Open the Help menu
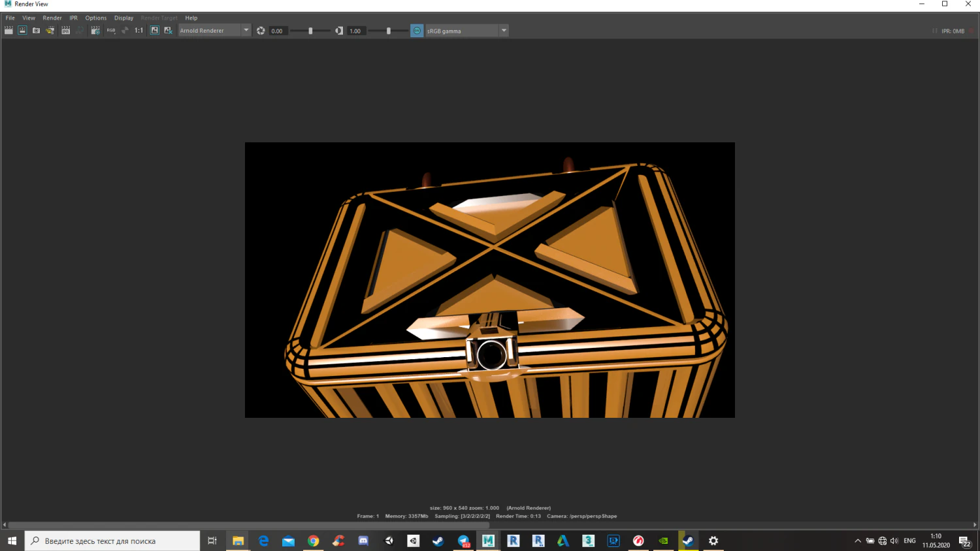This screenshot has width=980, height=551. pos(191,18)
